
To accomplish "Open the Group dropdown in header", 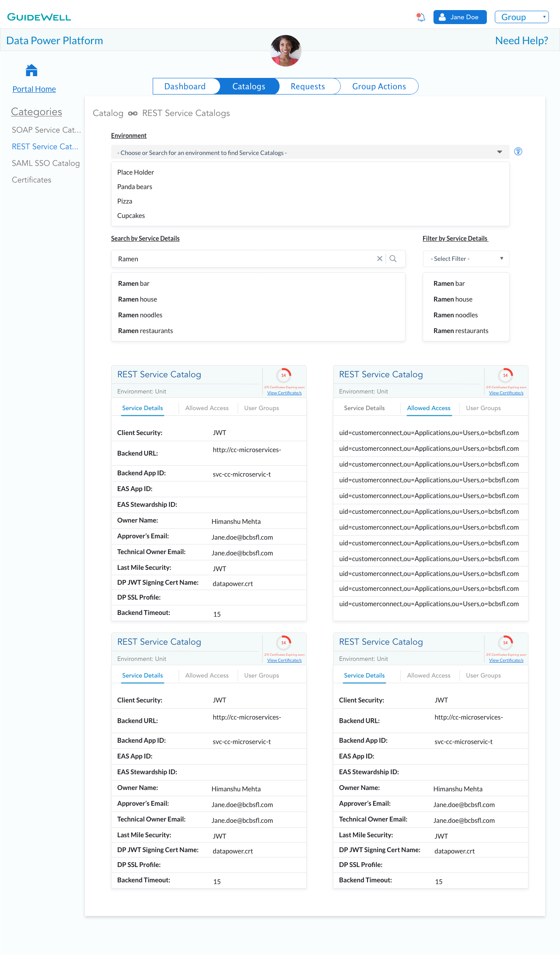I will coord(521,17).
